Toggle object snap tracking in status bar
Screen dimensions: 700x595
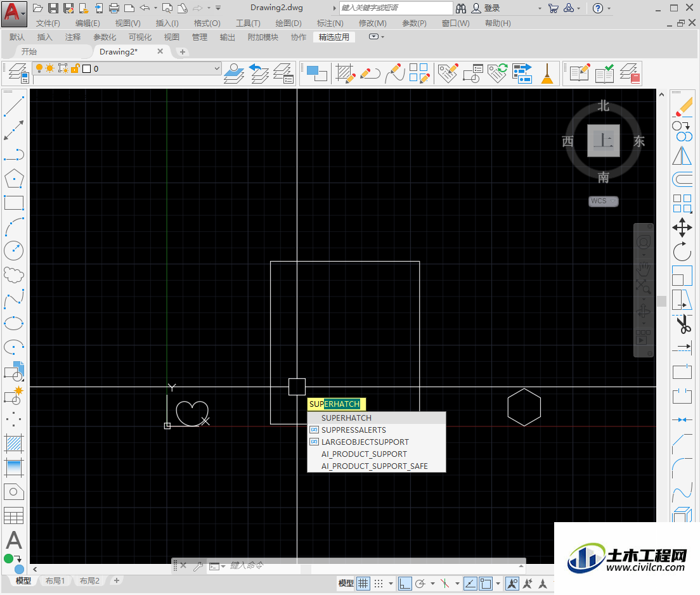click(x=470, y=584)
